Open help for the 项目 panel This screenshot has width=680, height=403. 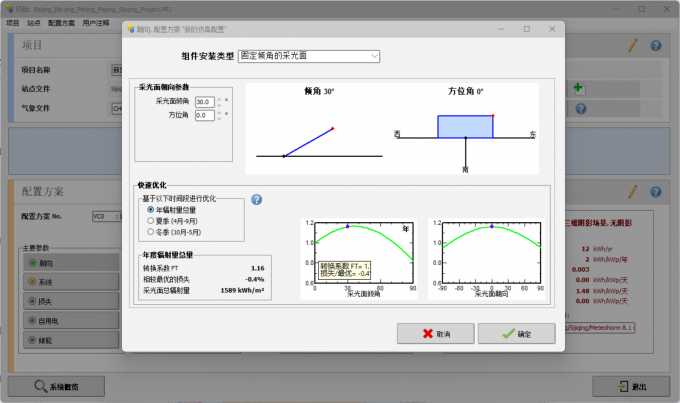tap(656, 46)
